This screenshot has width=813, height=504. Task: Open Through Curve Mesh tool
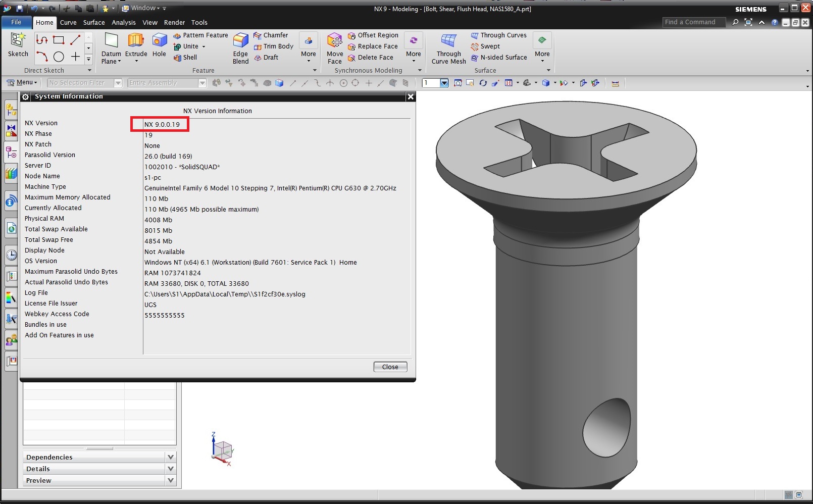tap(449, 48)
